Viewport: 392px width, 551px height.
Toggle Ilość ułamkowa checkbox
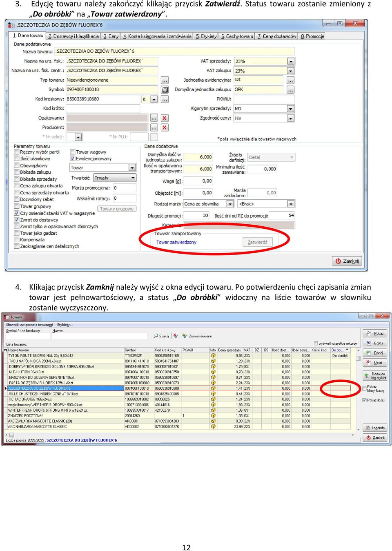17,158
